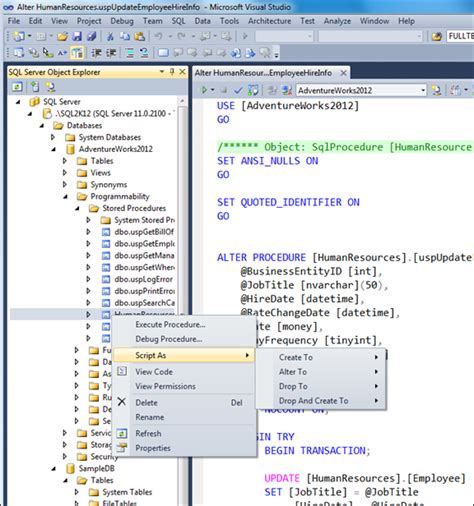474x506 pixels.
Task: Click the Cut scissors icon
Action: point(110,36)
